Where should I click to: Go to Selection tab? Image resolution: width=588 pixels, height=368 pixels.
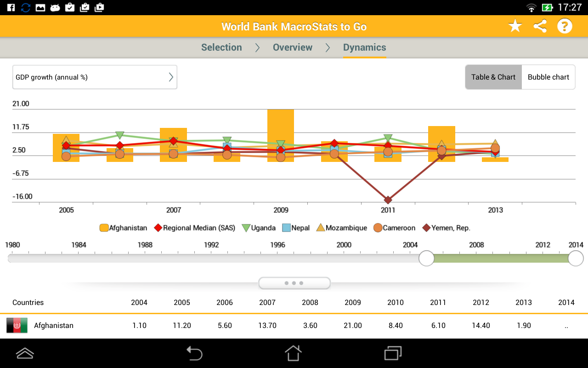pyautogui.click(x=221, y=47)
